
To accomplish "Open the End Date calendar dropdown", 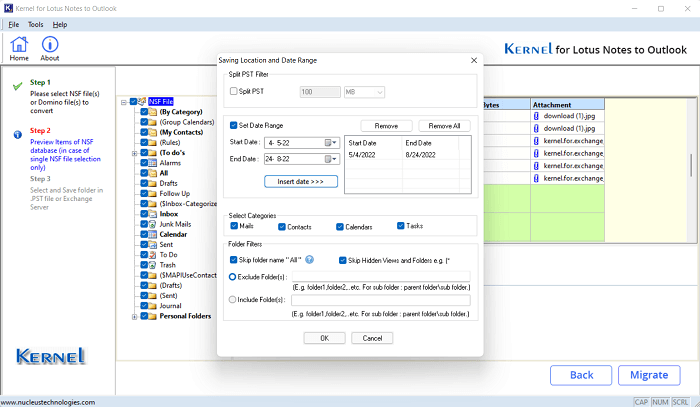I will pos(330,159).
